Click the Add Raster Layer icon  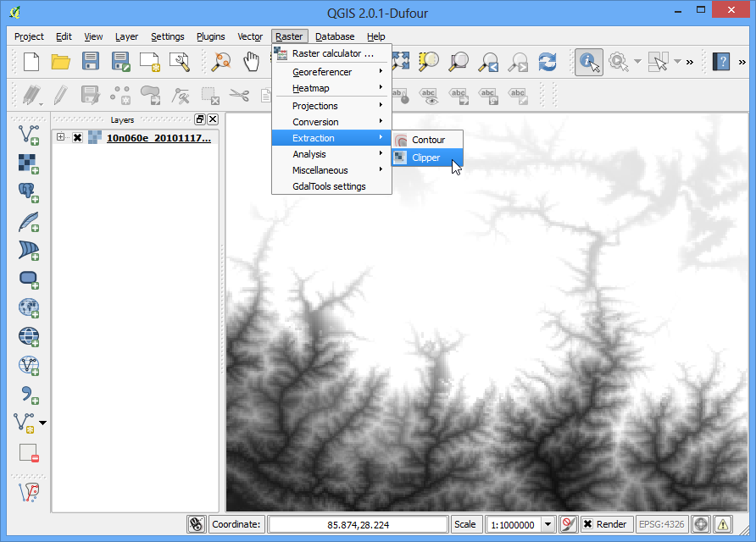[29, 163]
